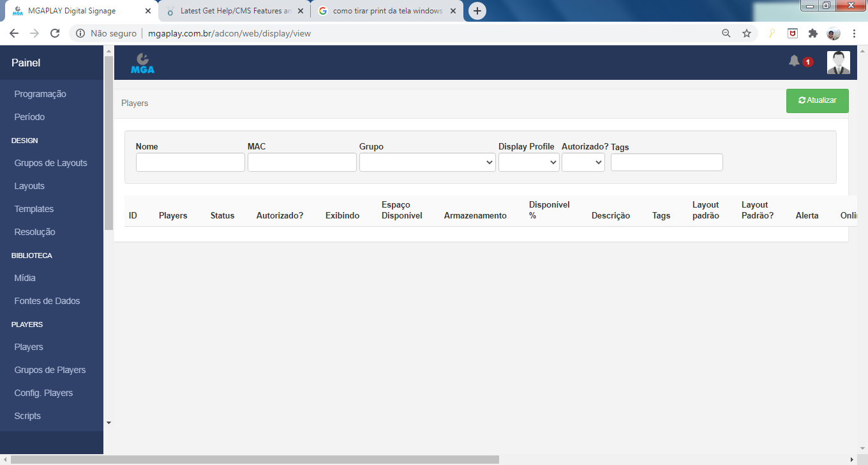Viewport: 868px width, 465px height.
Task: Click the Chrome profile avatar icon
Action: pos(834,33)
